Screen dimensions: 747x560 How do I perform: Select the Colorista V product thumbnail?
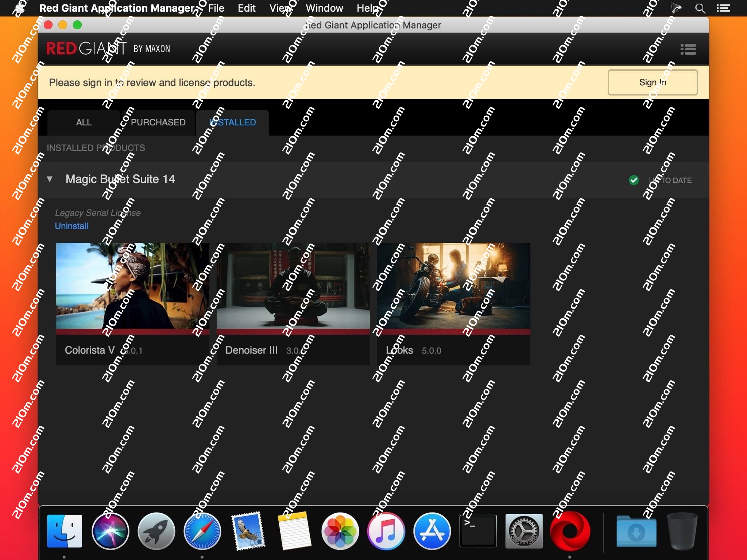[x=132, y=286]
